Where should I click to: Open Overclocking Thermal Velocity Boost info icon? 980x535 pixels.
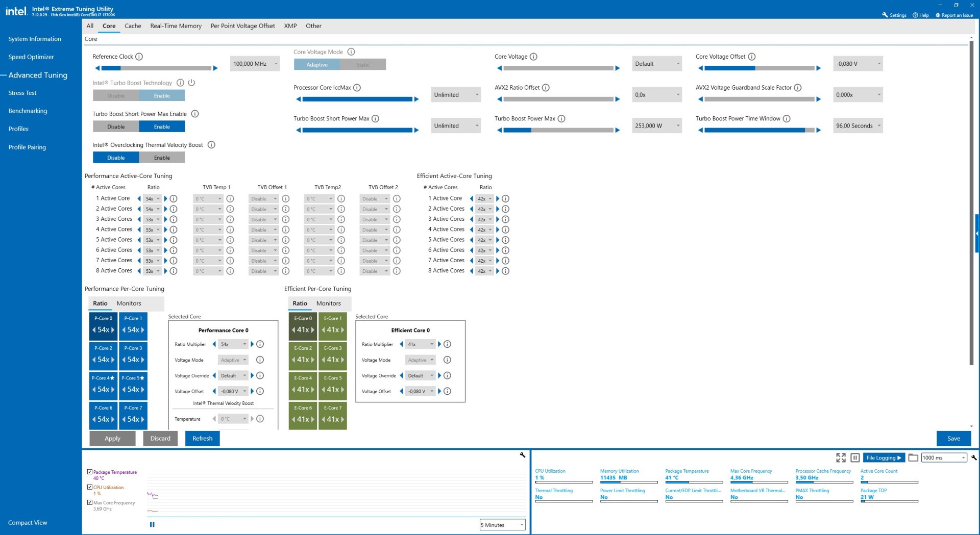[x=211, y=145]
